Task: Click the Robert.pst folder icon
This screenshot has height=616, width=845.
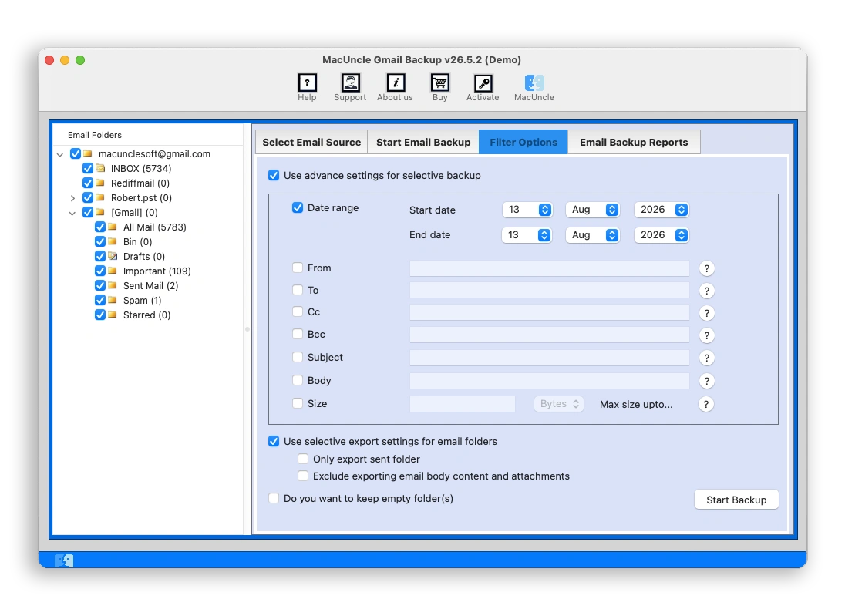Action: [x=100, y=197]
